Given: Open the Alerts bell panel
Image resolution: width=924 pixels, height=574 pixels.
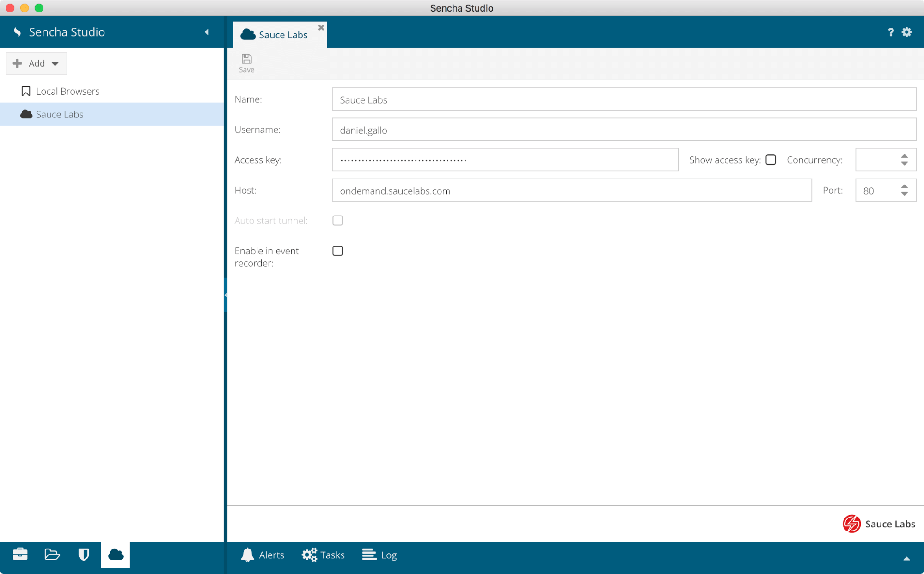Looking at the screenshot, I should click(x=263, y=555).
